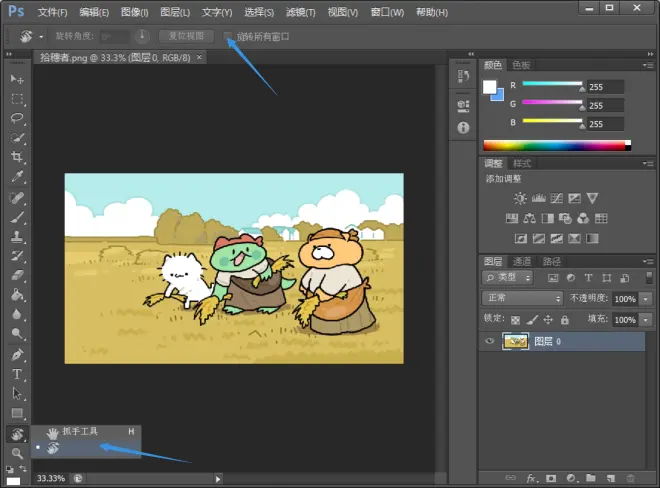Add a Brightness/Contrast adjustment
Screen dimensions: 660x488
pyautogui.click(x=520, y=198)
